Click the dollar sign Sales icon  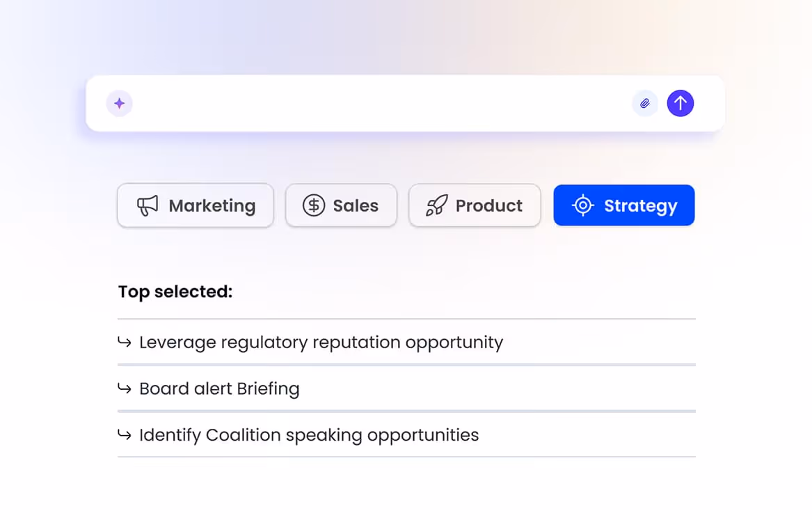coord(314,205)
